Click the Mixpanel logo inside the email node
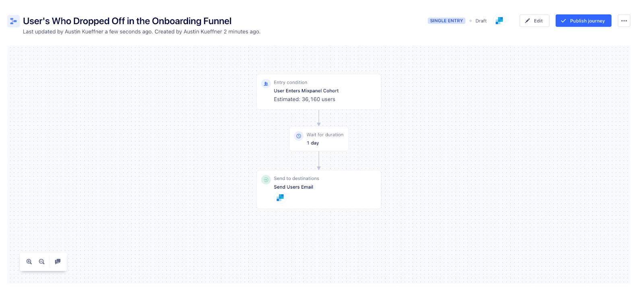Viewport: 644px width, 298px height. [x=280, y=197]
